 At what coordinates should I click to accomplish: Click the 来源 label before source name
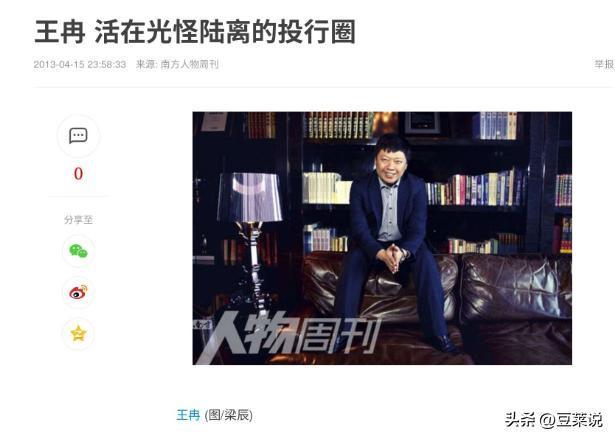point(146,64)
